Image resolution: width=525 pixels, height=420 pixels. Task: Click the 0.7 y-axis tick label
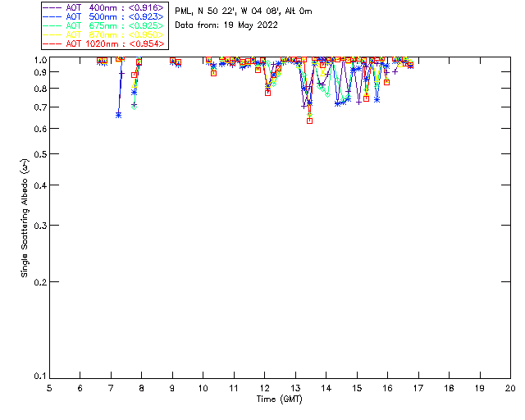click(x=40, y=107)
